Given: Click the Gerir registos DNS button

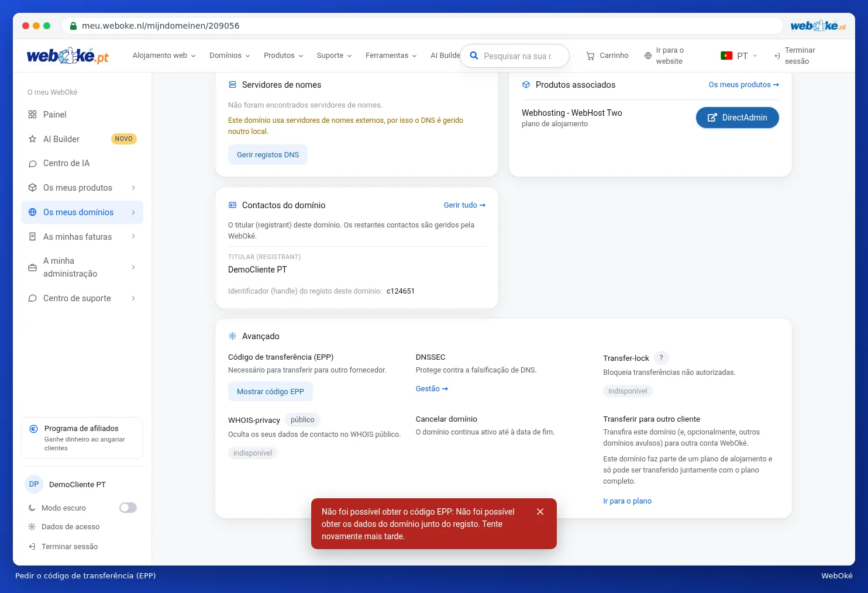Looking at the screenshot, I should pos(268,155).
